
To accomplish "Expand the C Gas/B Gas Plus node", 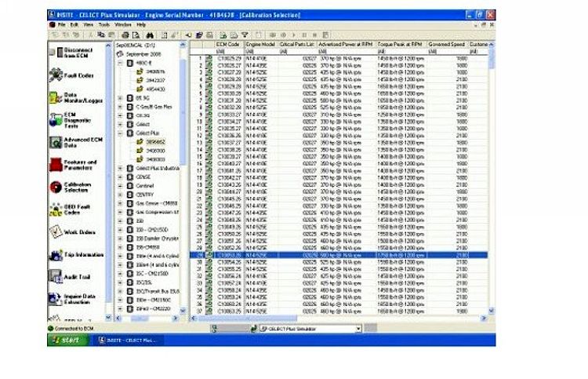I will [x=120, y=107].
